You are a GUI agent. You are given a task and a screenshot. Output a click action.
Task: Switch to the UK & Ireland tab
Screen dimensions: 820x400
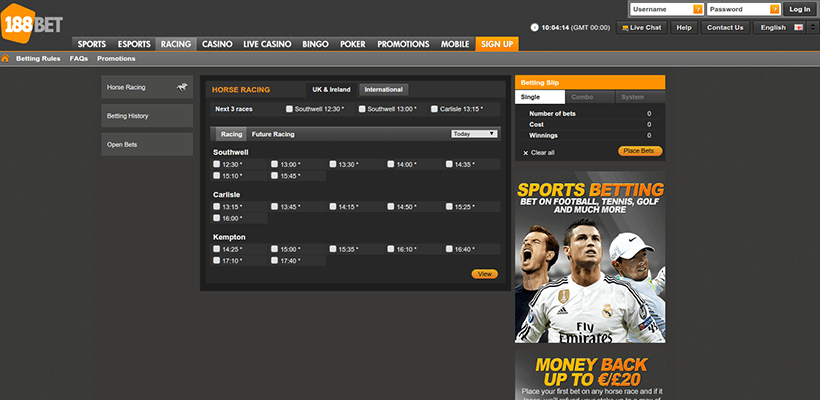coord(332,89)
